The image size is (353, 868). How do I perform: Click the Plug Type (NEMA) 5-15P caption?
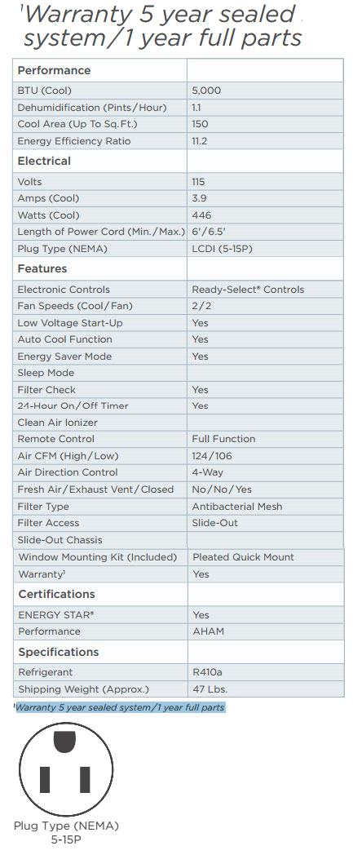tap(66, 832)
